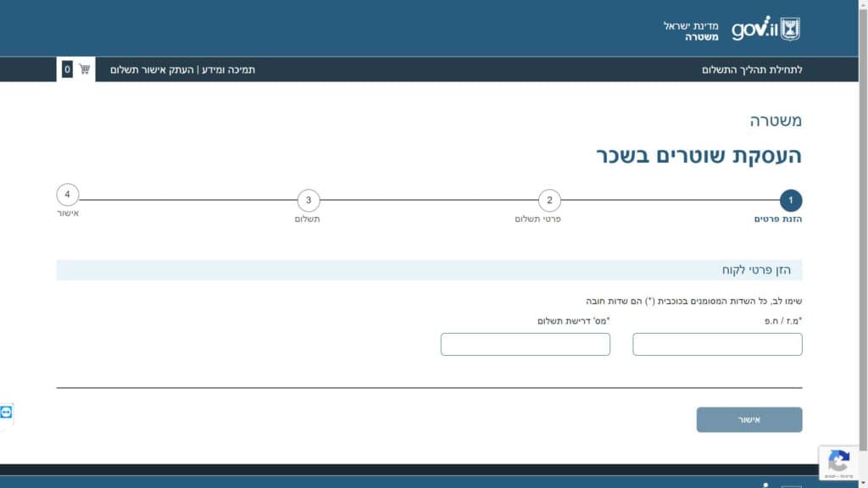Click the פרטי תשלום step label

tap(537, 219)
